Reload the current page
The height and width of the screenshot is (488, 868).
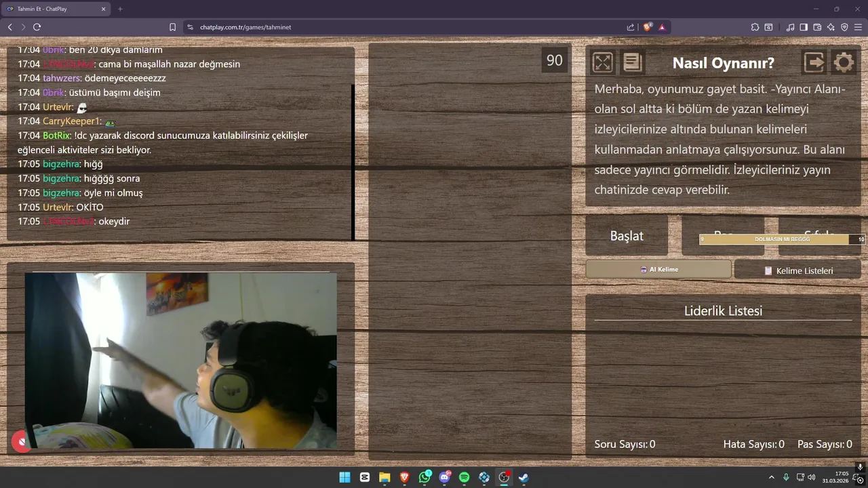pyautogui.click(x=37, y=27)
